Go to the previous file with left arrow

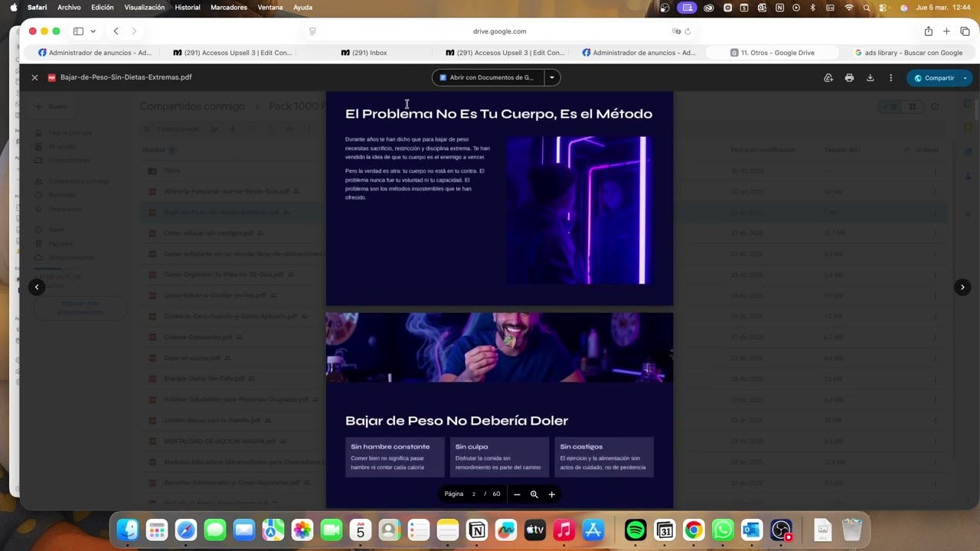click(37, 287)
